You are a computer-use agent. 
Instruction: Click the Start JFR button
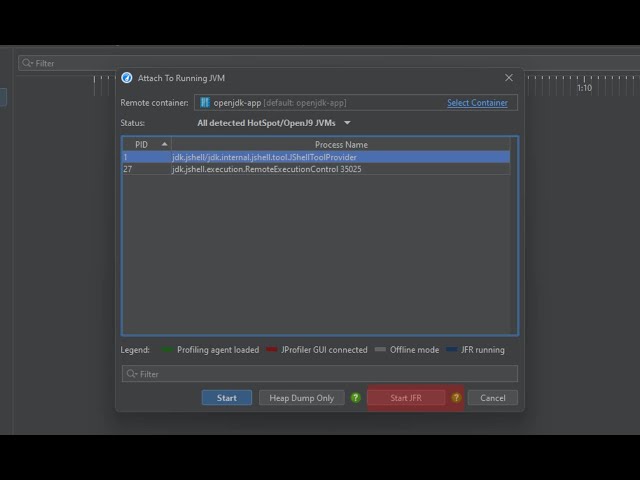point(406,398)
